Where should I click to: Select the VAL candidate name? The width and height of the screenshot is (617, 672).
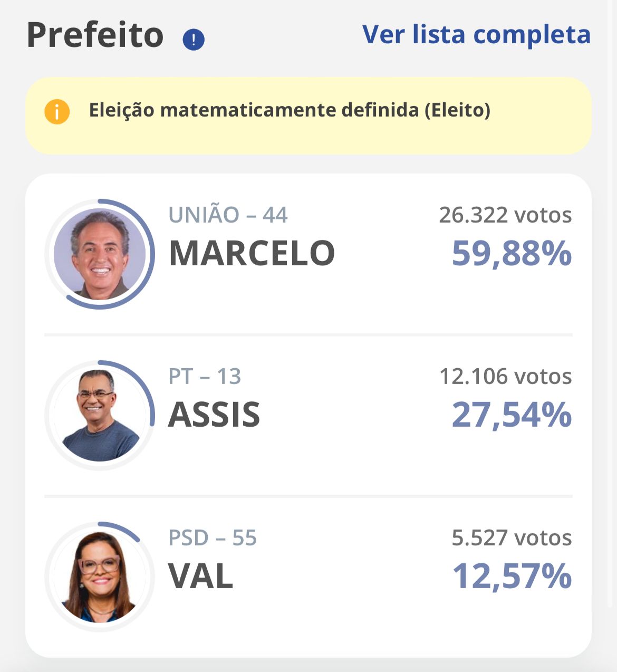tap(200, 576)
